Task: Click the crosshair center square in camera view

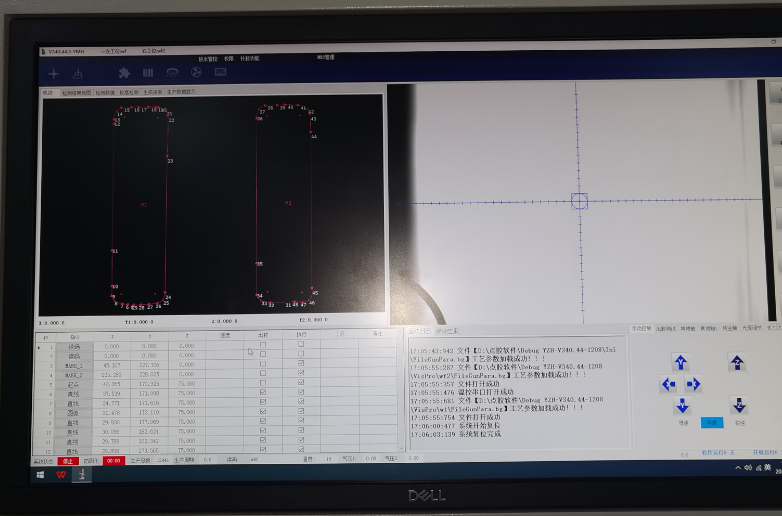Action: 578,201
